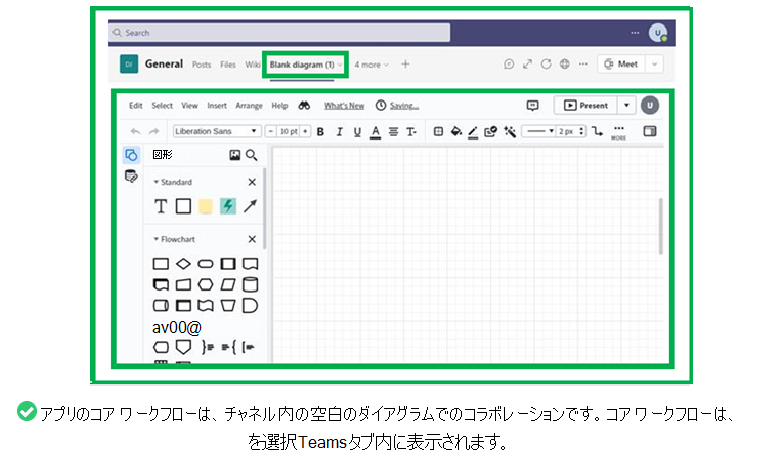Expand the Present dropdown arrow
Screen dimensions: 770x458
click(x=626, y=106)
